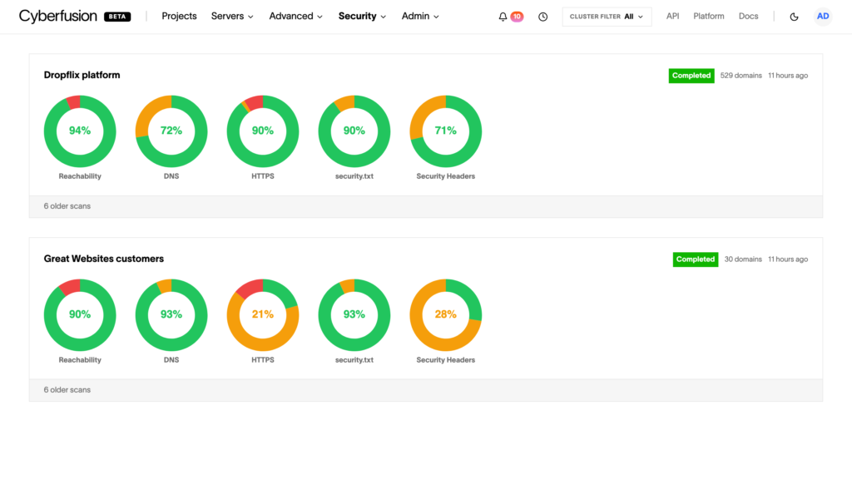The width and height of the screenshot is (852, 504).
Task: Open the clock history icon
Action: tap(542, 17)
